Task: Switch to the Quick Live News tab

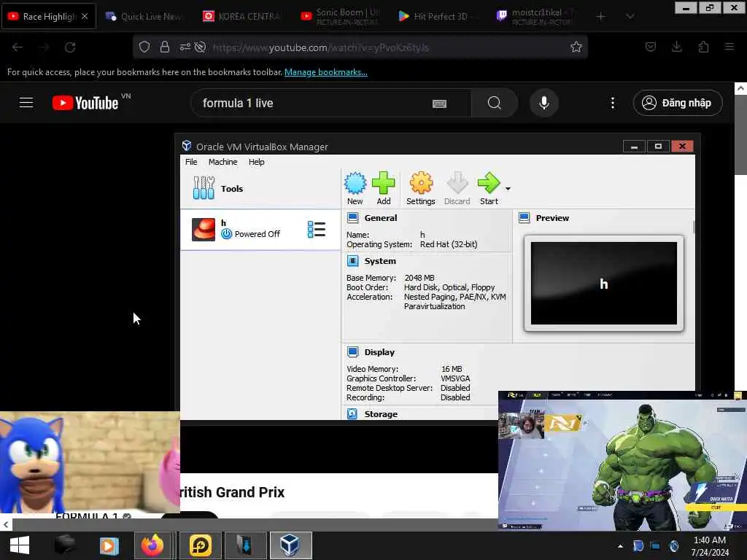Action: click(145, 16)
